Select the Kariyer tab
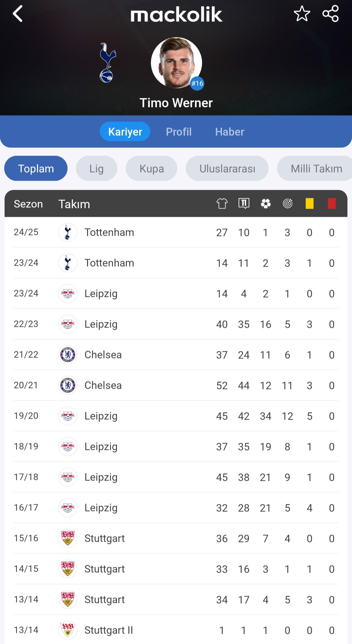This screenshot has height=644, width=352. [x=125, y=132]
